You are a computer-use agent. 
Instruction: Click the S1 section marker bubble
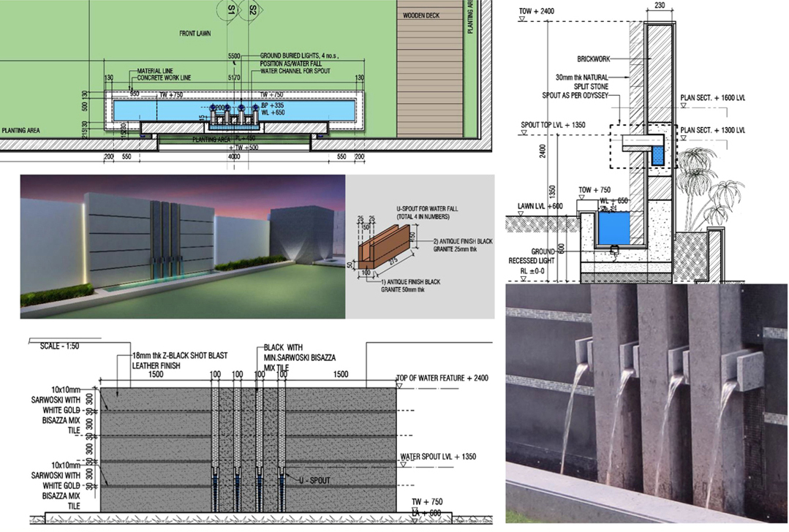[232, 10]
